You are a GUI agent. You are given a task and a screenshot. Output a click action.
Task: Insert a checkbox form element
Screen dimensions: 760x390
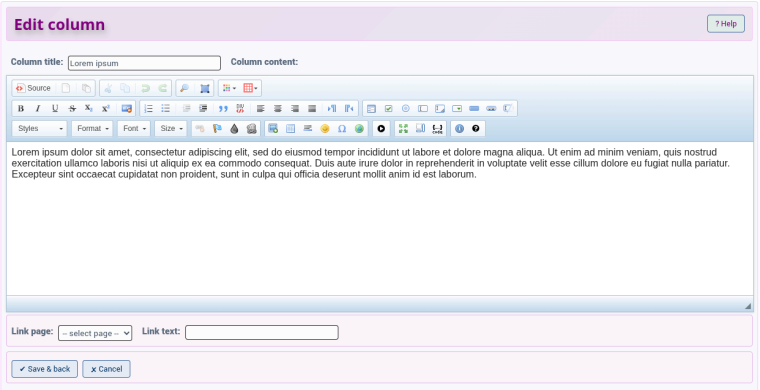pyautogui.click(x=388, y=109)
